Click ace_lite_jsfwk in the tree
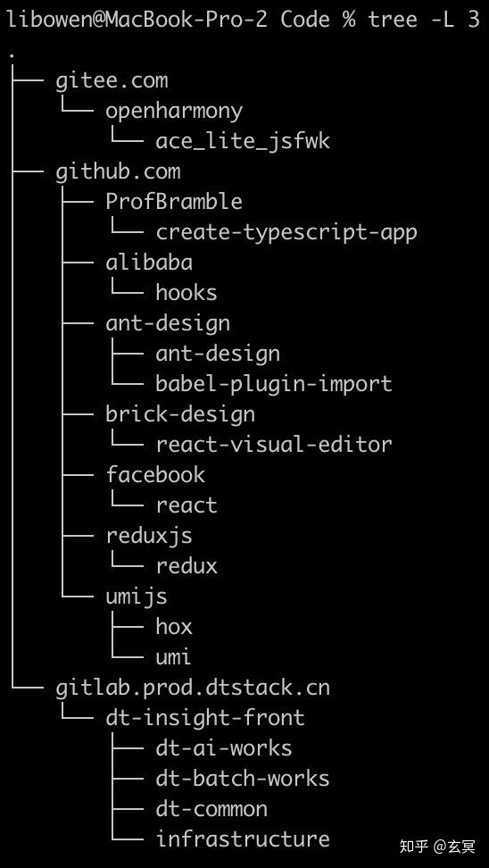The width and height of the screenshot is (489, 868). click(x=243, y=142)
